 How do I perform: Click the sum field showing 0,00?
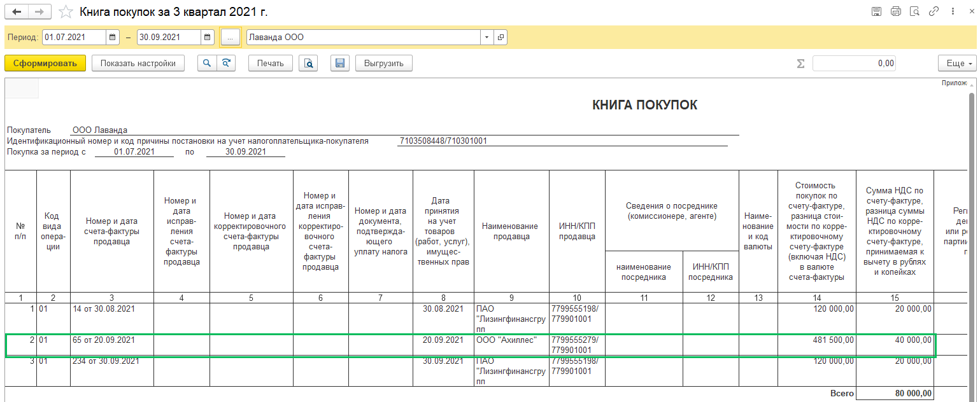coord(854,63)
